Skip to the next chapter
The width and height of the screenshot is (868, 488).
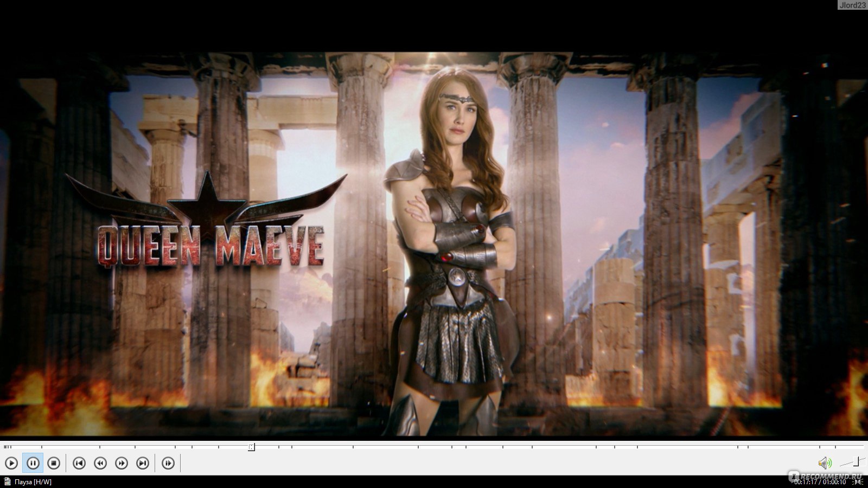pyautogui.click(x=143, y=463)
